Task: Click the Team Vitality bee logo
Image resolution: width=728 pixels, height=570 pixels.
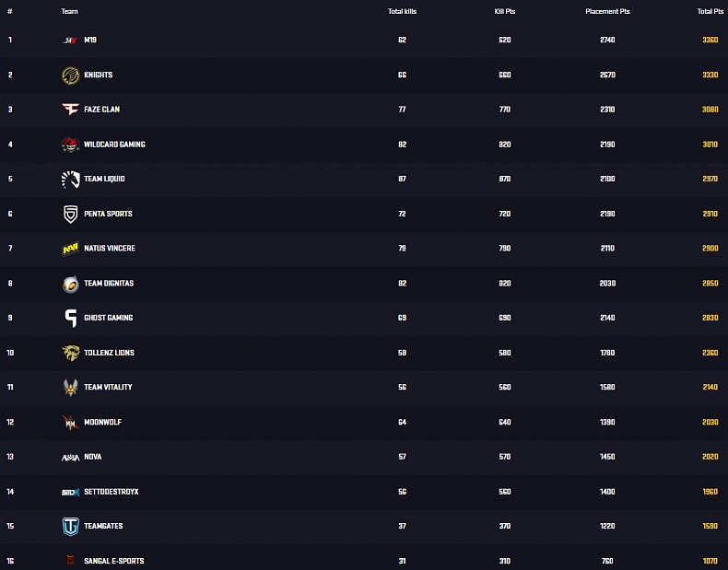Action: coord(70,388)
